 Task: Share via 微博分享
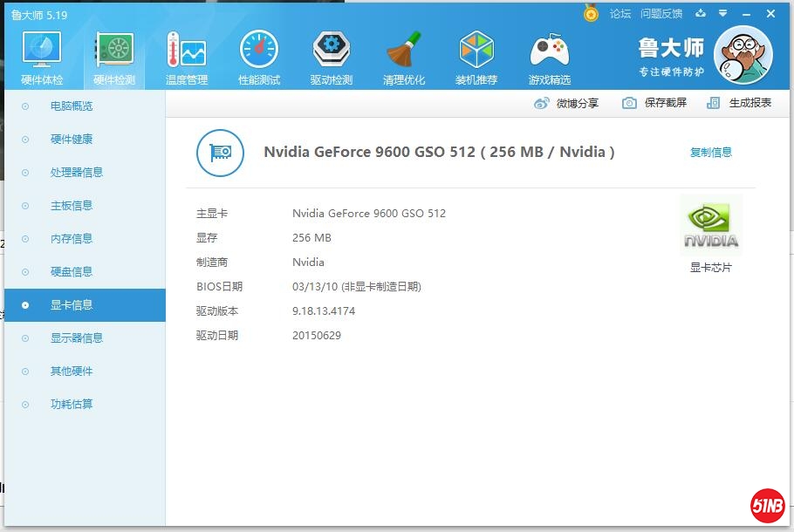pos(567,103)
